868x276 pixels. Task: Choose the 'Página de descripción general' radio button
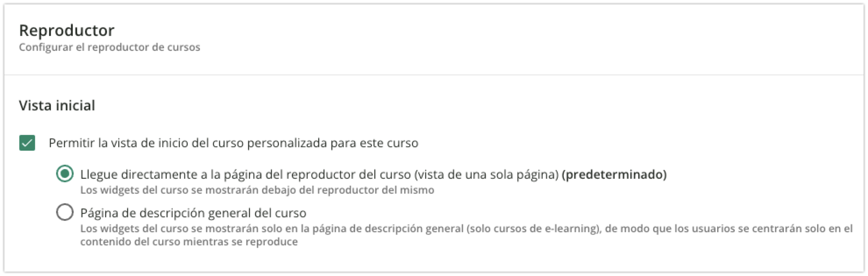65,213
